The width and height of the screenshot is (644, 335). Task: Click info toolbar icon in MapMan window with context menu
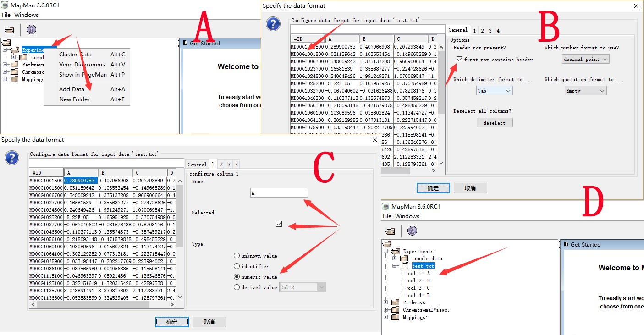click(31, 30)
